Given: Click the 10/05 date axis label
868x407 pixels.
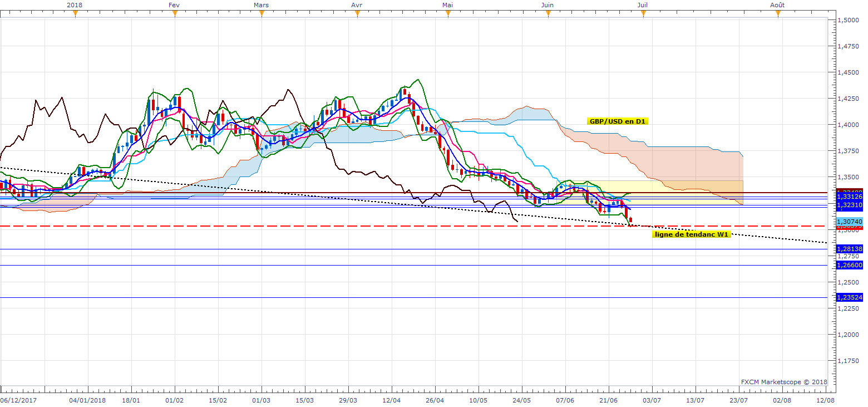Looking at the screenshot, I should pos(478,400).
